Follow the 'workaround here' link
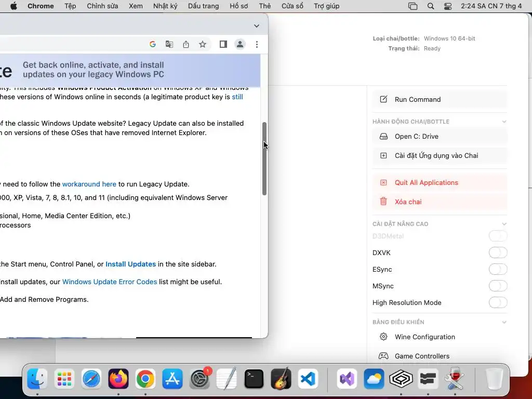Screen dimensions: 532x399 [89, 184]
